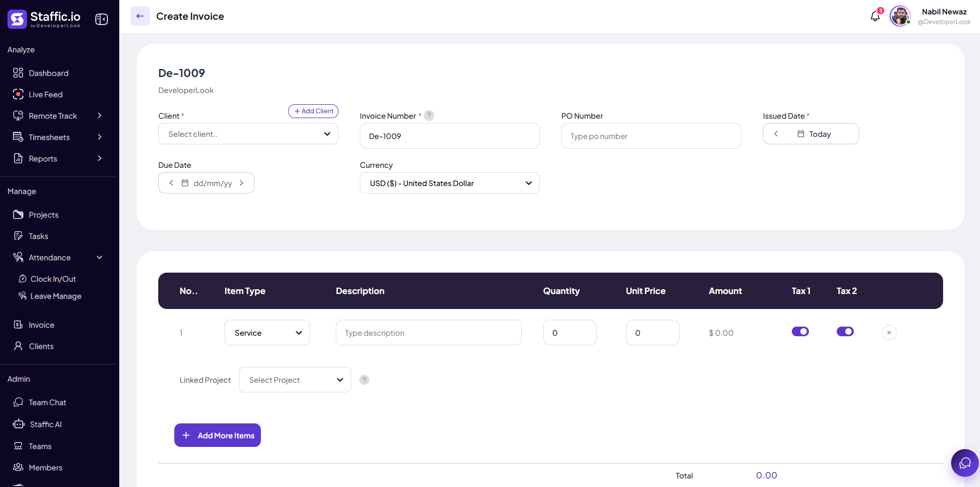Image resolution: width=980 pixels, height=487 pixels.
Task: Click the Staffic.io logo
Action: coord(44,19)
